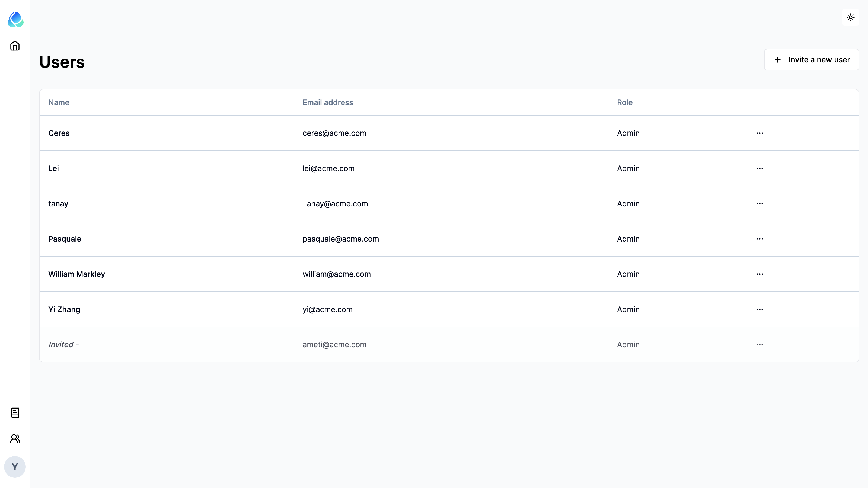The width and height of the screenshot is (868, 488).
Task: Click the Name column header
Action: coord(59,102)
